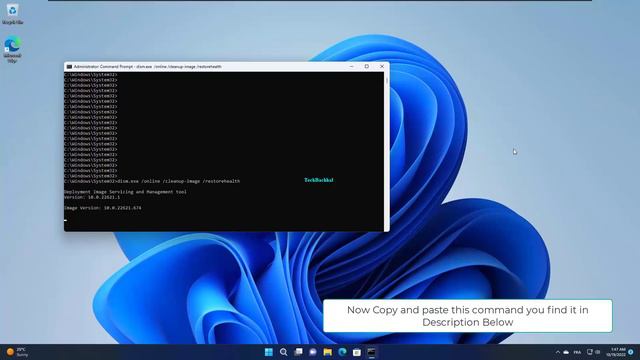This screenshot has height=360, width=640.
Task: Click 'Deployment Image Servicing and Management tool' text
Action: pyautogui.click(x=125, y=192)
